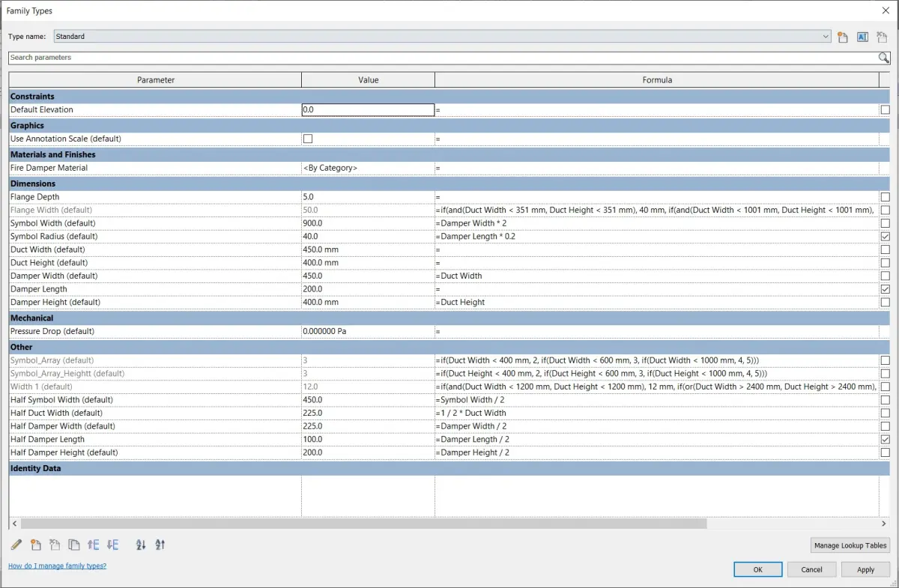Click the Damper Width '=Duct Width' formula

tap(459, 276)
